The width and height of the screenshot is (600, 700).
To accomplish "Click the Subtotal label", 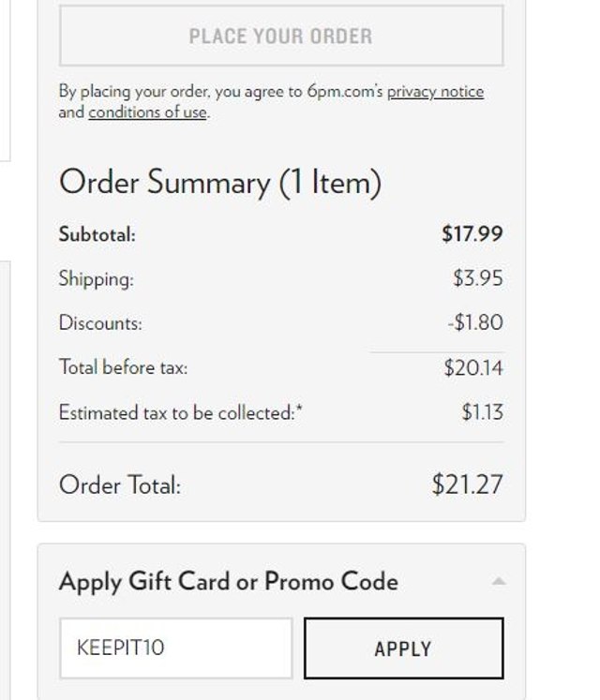I will (97, 234).
